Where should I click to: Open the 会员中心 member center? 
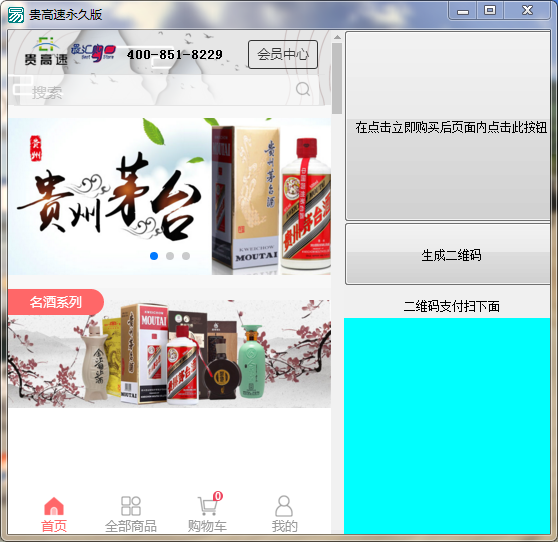283,54
